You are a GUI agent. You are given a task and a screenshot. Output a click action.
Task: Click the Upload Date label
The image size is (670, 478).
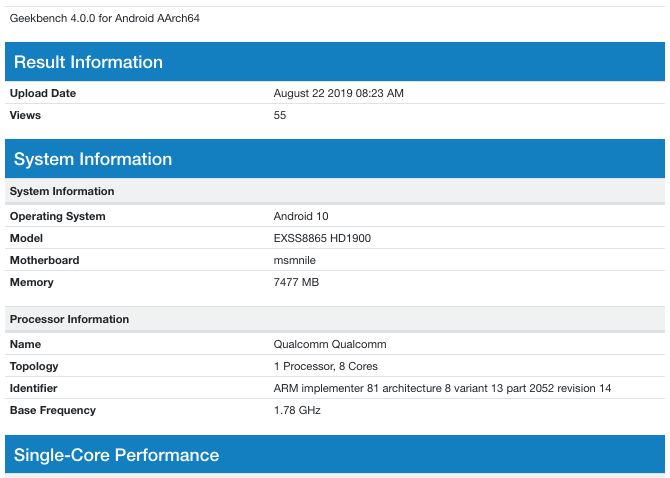43,93
